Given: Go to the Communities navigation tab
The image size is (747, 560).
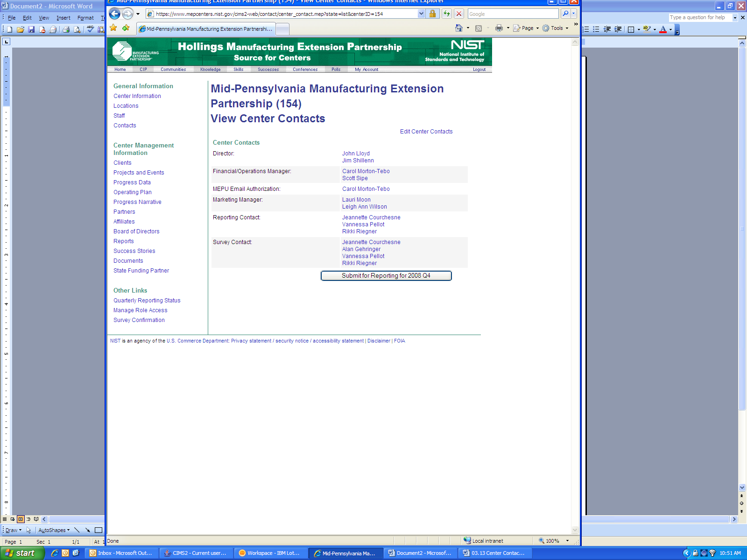Looking at the screenshot, I should tap(173, 70).
